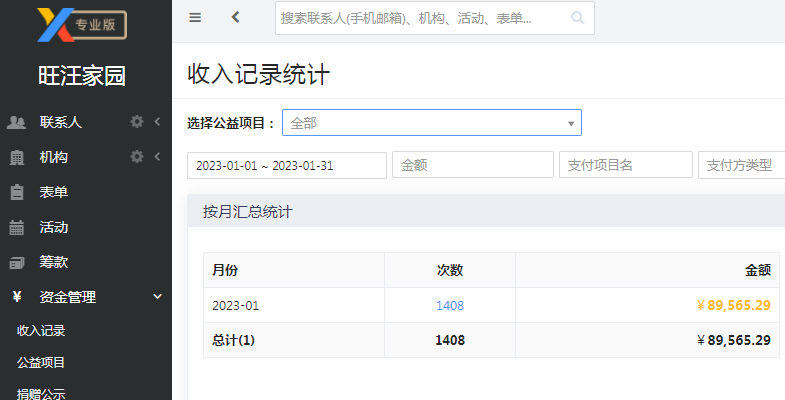This screenshot has height=400, width=785.
Task: Expand 联系人 submenu chevron
Action: tap(157, 122)
